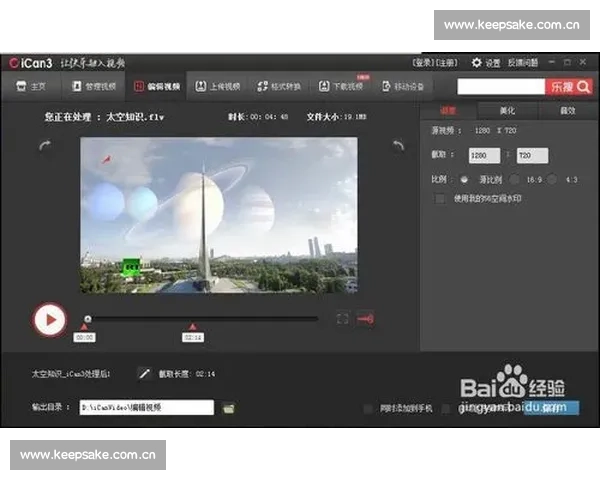Click the rotate clockwise arrow left of the preview
Viewport: 600px width, 480px height.
tap(45, 146)
